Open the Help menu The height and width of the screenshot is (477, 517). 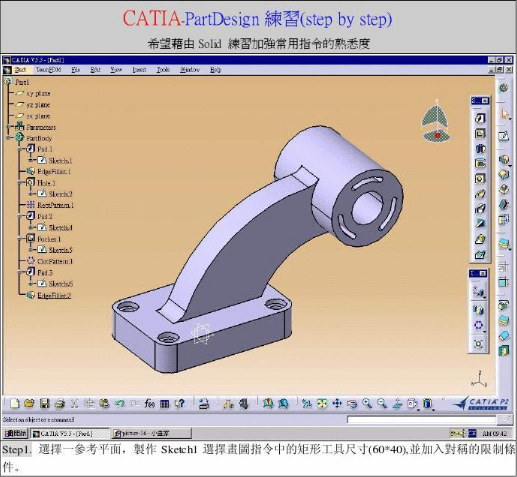pos(215,70)
